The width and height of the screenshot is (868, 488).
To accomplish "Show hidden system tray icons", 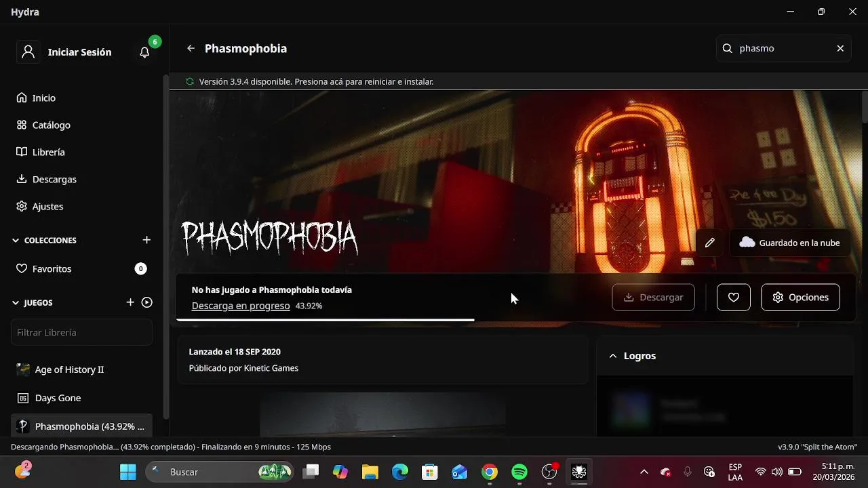I will (x=644, y=472).
